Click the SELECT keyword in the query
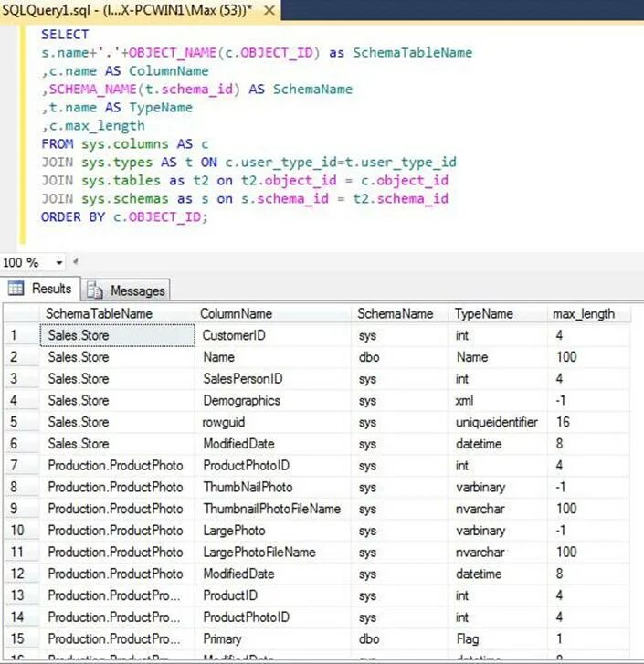This screenshot has height=664, width=644. point(65,35)
